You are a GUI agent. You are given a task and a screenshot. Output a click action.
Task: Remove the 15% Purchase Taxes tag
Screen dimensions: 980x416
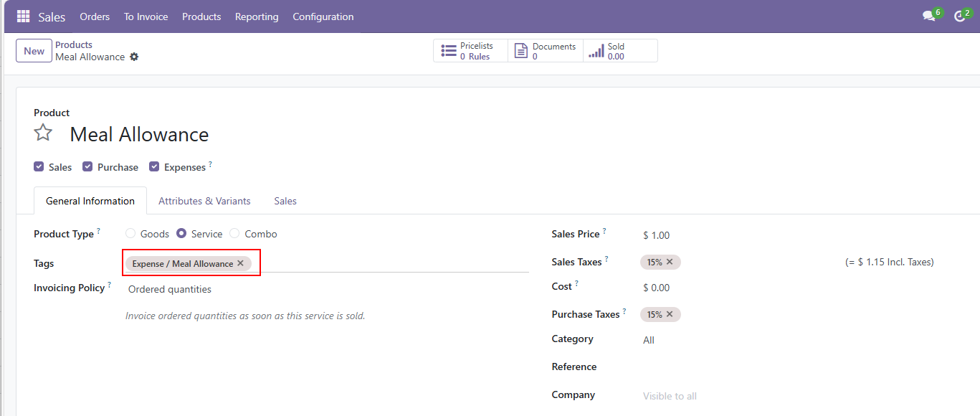tap(670, 314)
